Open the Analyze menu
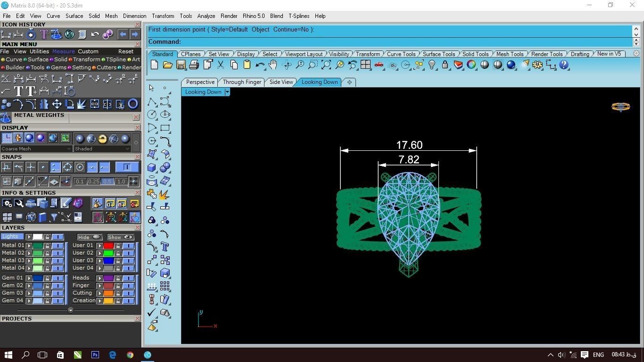This screenshot has width=644, height=362. click(x=206, y=16)
